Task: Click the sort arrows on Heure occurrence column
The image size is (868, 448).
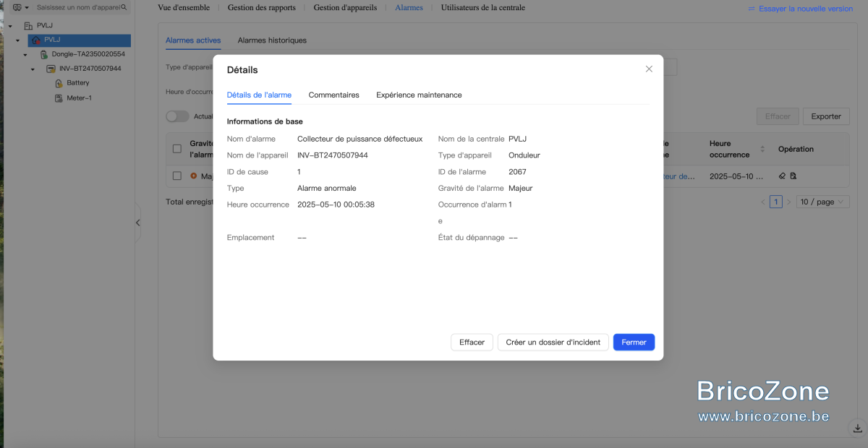Action: [x=762, y=149]
